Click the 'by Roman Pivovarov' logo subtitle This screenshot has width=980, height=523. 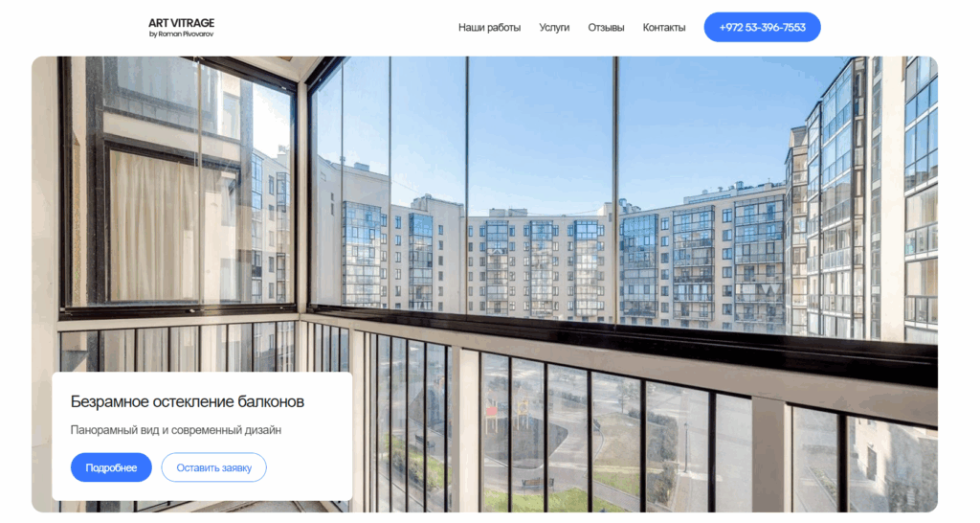coord(181,34)
